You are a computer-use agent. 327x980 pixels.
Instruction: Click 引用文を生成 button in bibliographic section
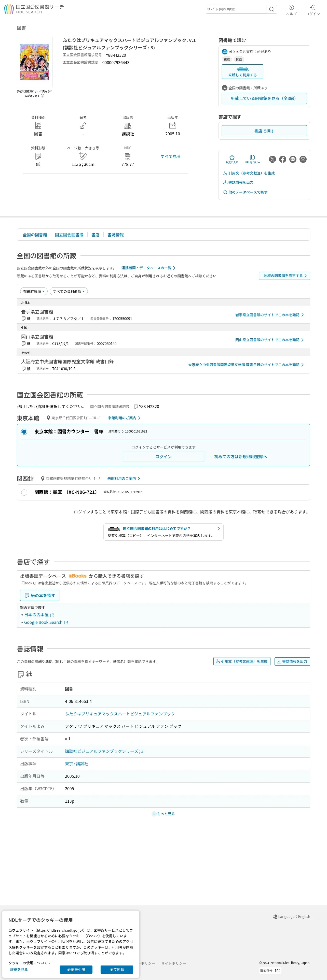click(x=242, y=661)
